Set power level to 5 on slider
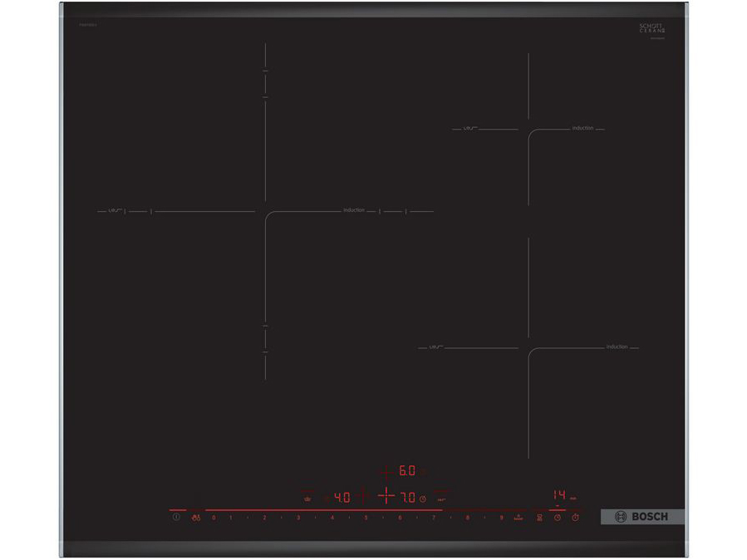The height and width of the screenshot is (560, 747). click(x=366, y=518)
